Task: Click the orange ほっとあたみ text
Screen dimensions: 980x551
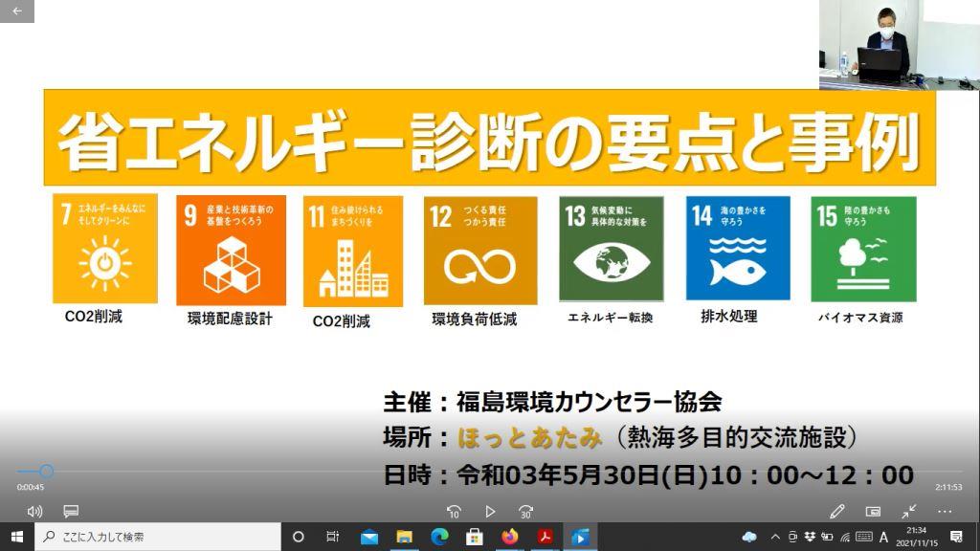Action: pos(530,438)
